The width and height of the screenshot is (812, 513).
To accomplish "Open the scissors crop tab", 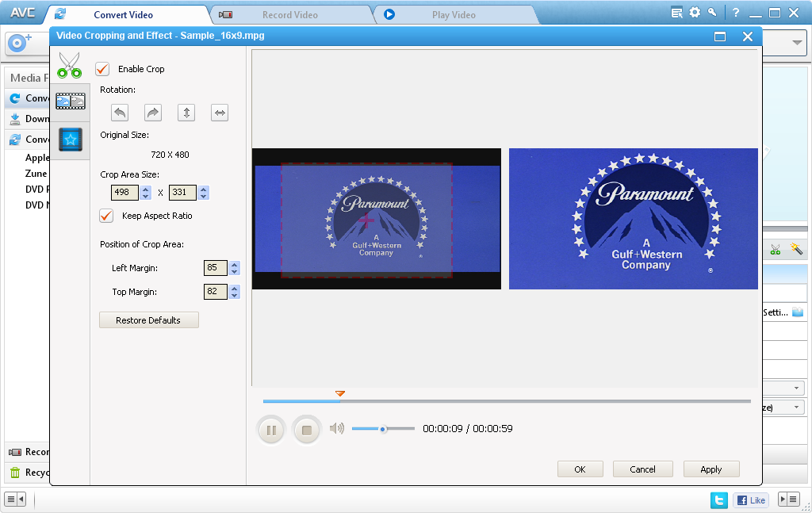I will coord(70,65).
